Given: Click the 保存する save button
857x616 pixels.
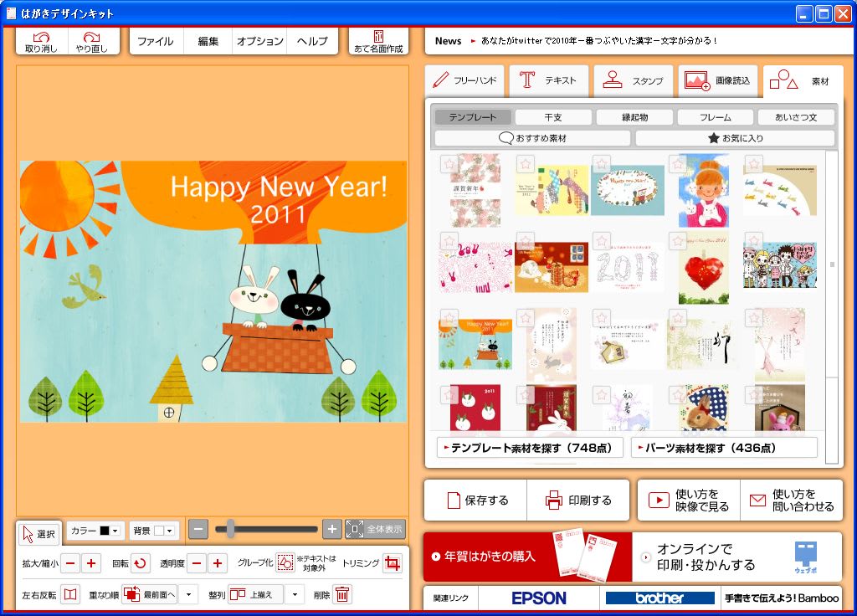Looking at the screenshot, I should (x=476, y=501).
